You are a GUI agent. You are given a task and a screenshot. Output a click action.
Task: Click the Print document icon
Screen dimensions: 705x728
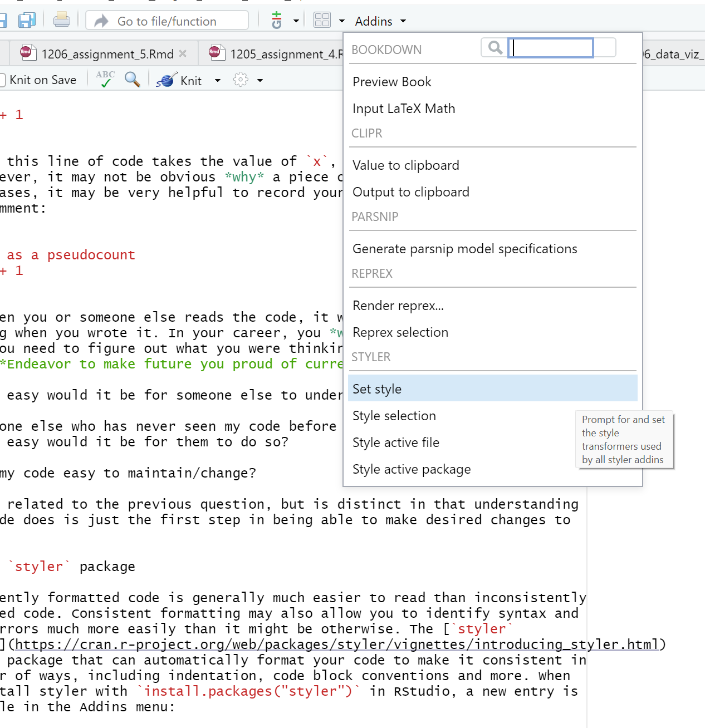pos(62,20)
